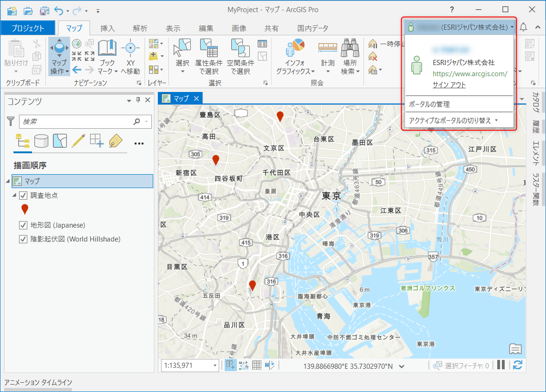
Task: Open the coordinate display units dropdown
Action: click(x=402, y=366)
